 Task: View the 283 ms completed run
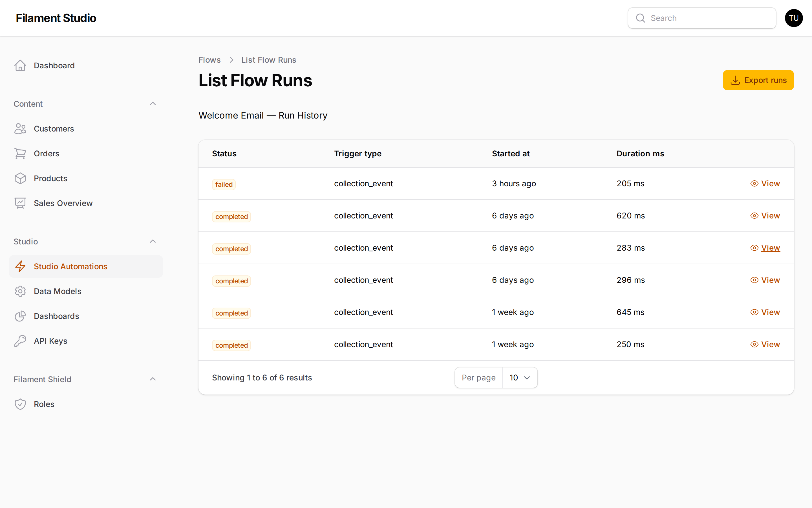[x=765, y=248]
